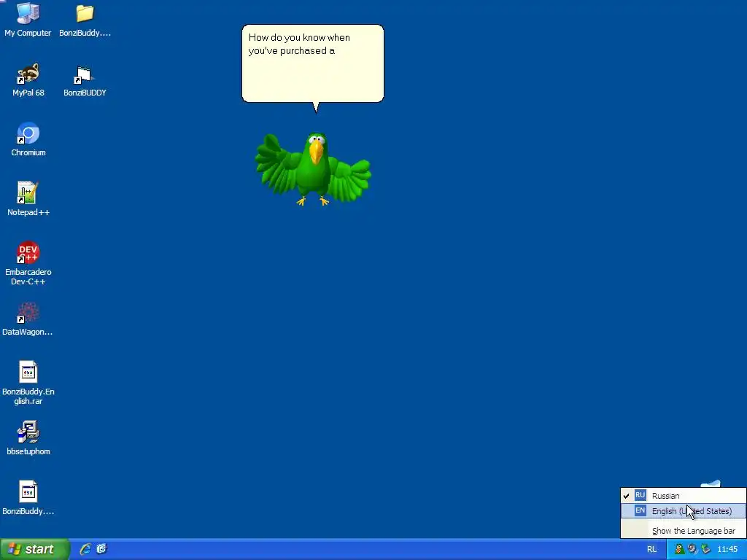Launch the BonziBUDDY shortcut

85,79
